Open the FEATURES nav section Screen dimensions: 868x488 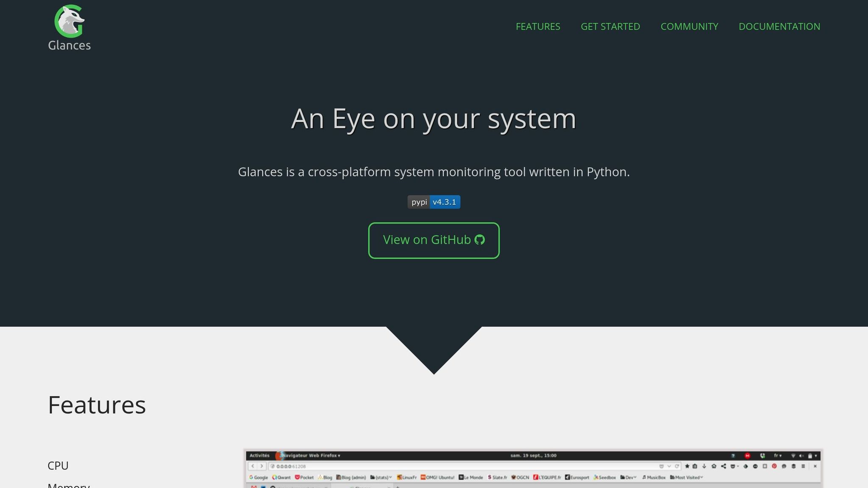(x=538, y=27)
